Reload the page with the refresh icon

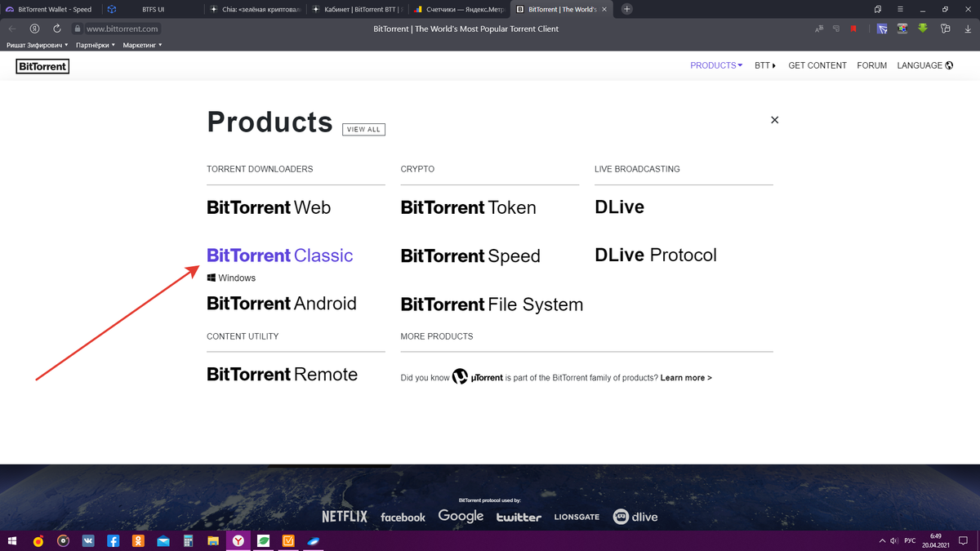pyautogui.click(x=56, y=28)
